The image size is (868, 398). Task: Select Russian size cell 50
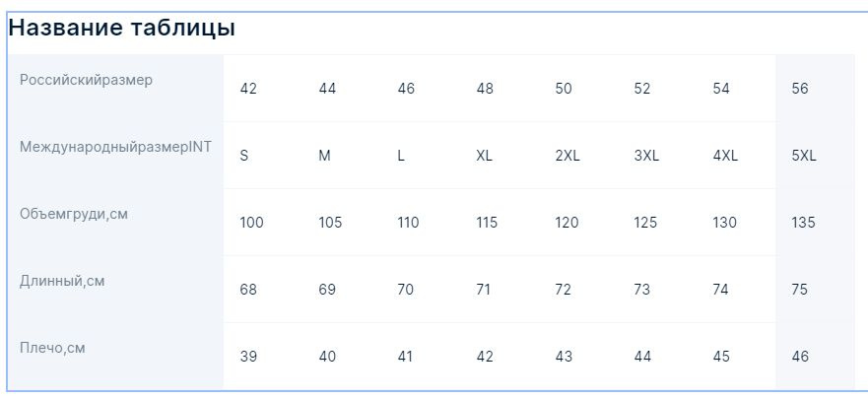coord(564,89)
